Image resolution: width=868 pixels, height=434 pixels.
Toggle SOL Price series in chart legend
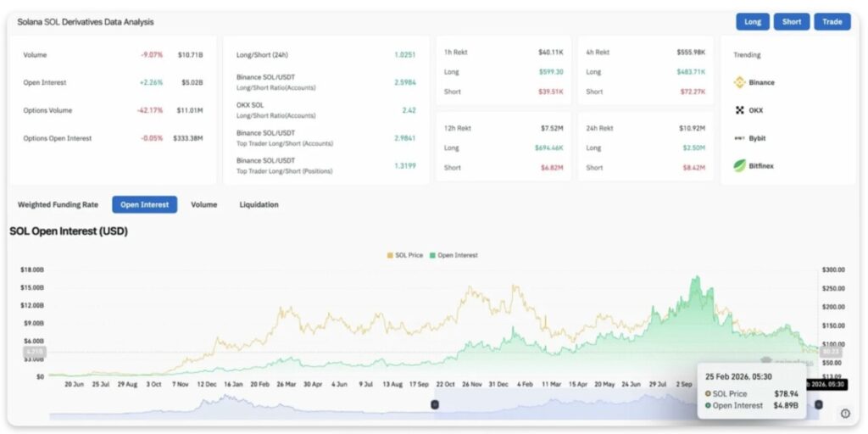point(407,255)
